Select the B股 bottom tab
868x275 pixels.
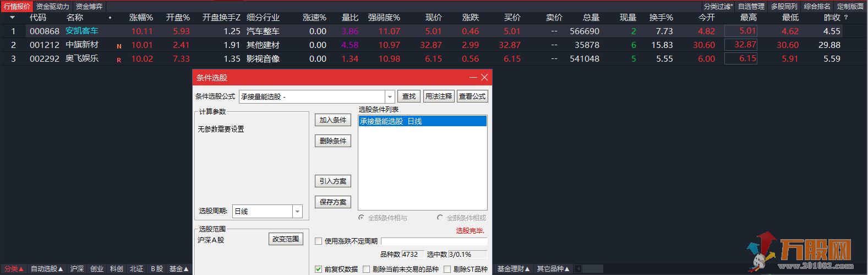(x=157, y=269)
